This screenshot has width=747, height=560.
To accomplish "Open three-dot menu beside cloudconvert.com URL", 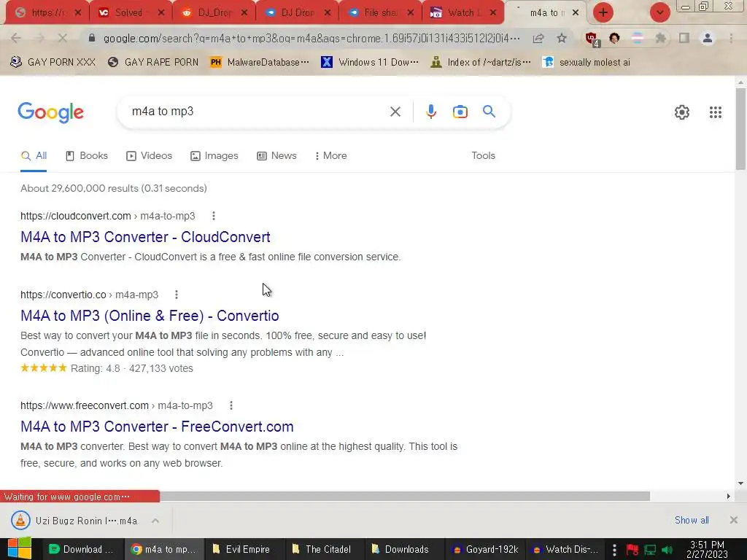I will [x=214, y=216].
